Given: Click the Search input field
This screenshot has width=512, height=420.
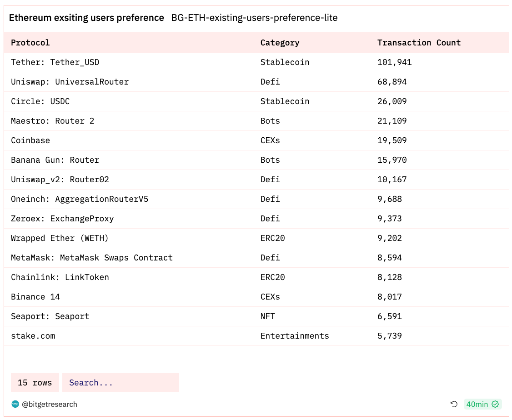Looking at the screenshot, I should click(120, 383).
